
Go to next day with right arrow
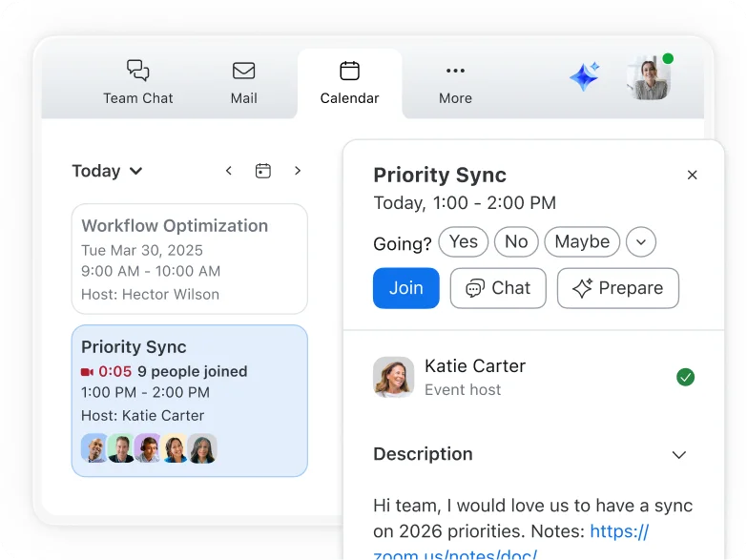coord(298,171)
